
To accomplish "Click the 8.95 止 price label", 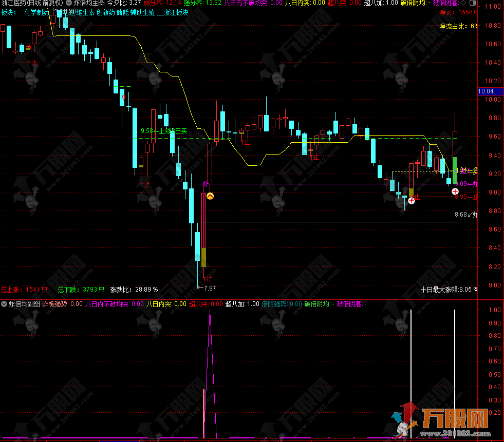I will [466, 196].
